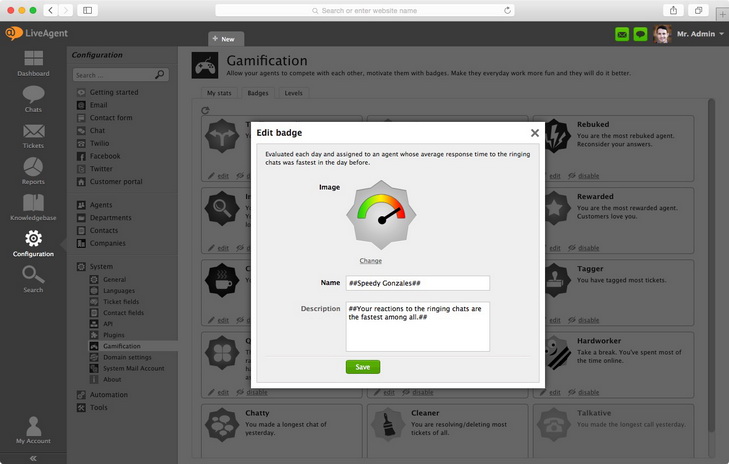The image size is (729, 464).
Task: Open My Account at the sidebar bottom
Action: (33, 429)
